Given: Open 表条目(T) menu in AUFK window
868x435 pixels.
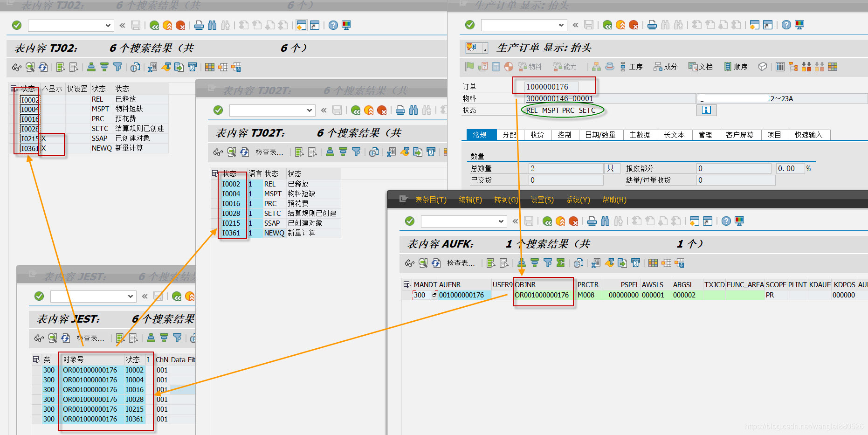Looking at the screenshot, I should 431,200.
